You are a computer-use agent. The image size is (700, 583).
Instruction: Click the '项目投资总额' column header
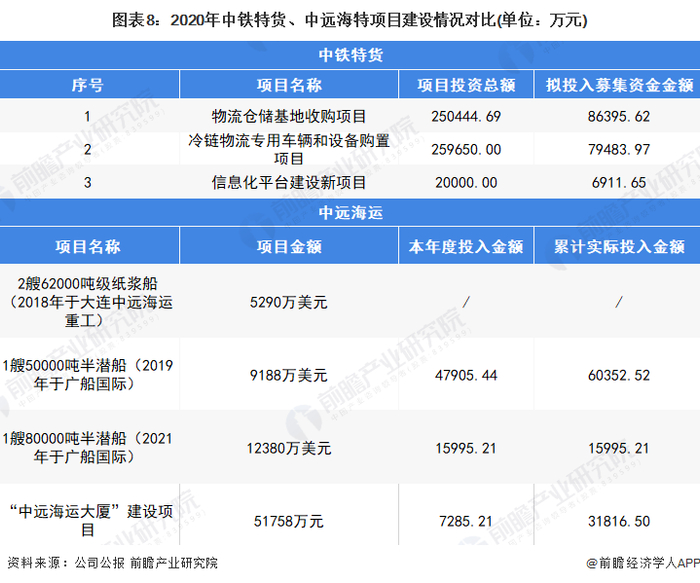point(466,85)
